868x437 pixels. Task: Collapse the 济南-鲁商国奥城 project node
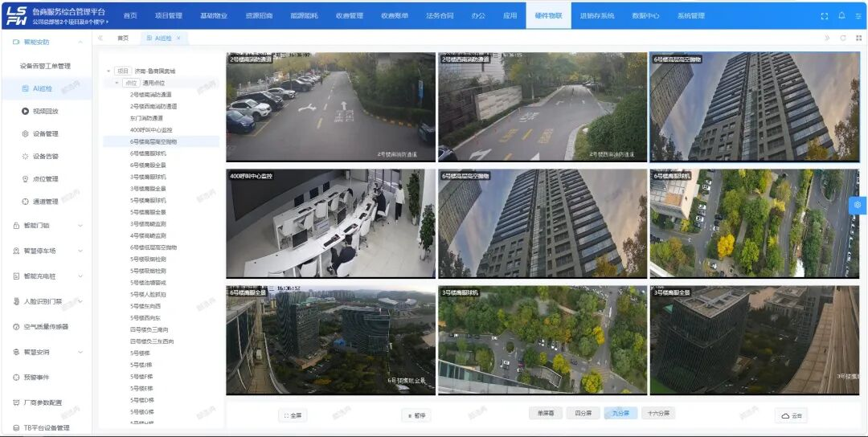(x=108, y=71)
